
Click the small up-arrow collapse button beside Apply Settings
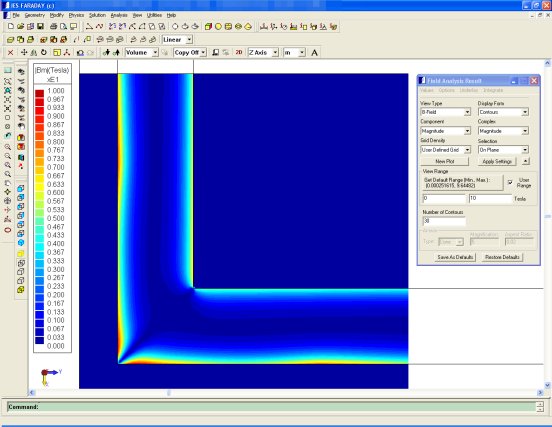click(x=525, y=161)
